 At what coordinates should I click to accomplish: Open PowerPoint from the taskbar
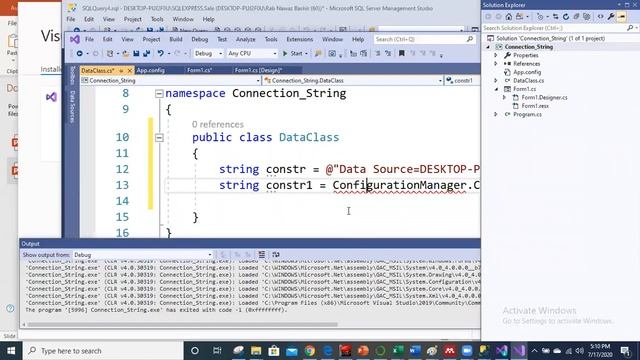(362, 351)
